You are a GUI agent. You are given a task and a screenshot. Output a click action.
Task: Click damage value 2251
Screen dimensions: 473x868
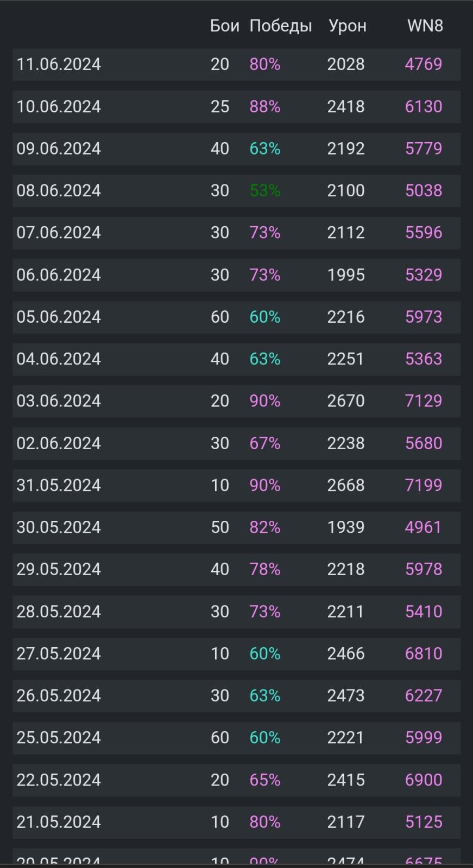pos(345,359)
